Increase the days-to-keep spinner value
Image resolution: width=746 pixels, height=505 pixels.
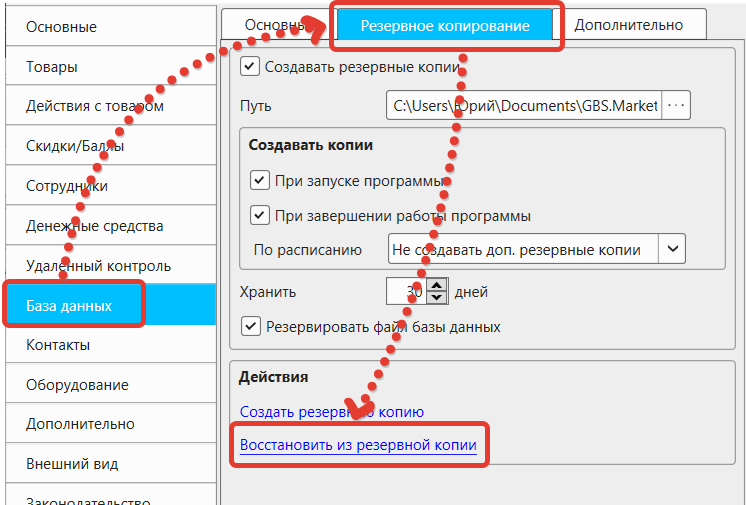tap(437, 286)
